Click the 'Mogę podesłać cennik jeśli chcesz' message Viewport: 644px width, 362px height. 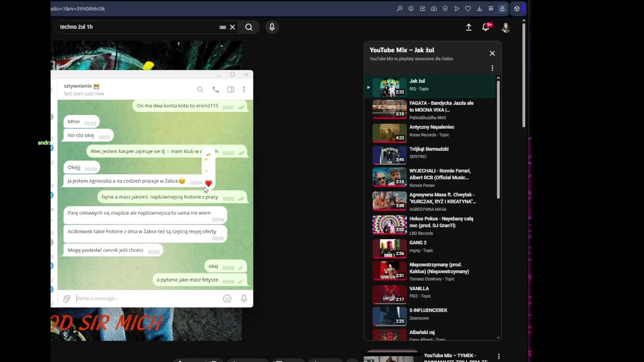(114, 250)
